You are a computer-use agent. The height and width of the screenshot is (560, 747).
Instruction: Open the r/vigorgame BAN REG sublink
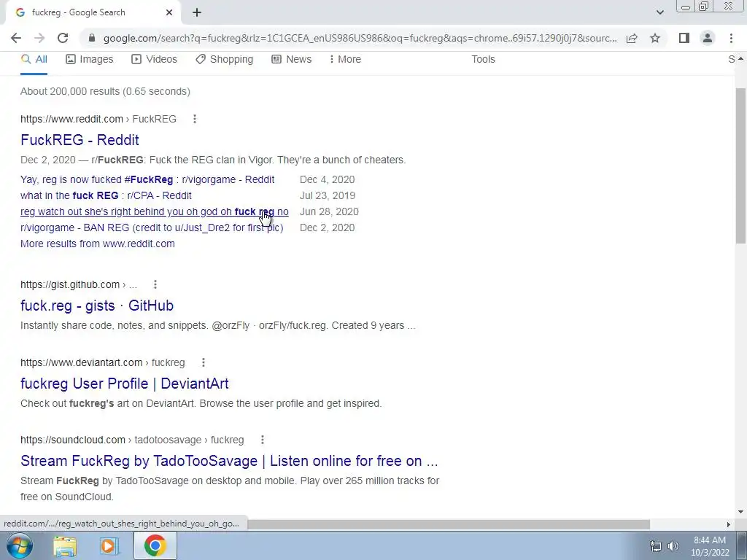click(x=152, y=227)
